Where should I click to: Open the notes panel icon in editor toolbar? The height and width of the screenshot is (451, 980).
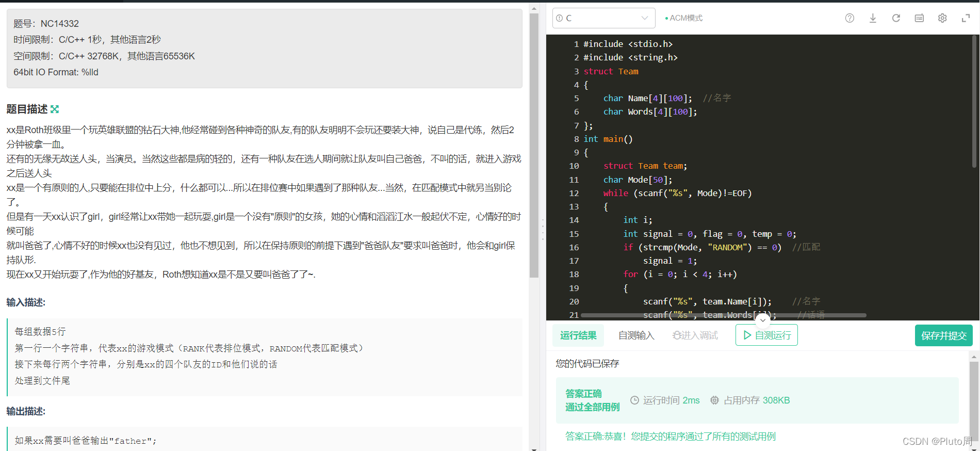(x=919, y=18)
